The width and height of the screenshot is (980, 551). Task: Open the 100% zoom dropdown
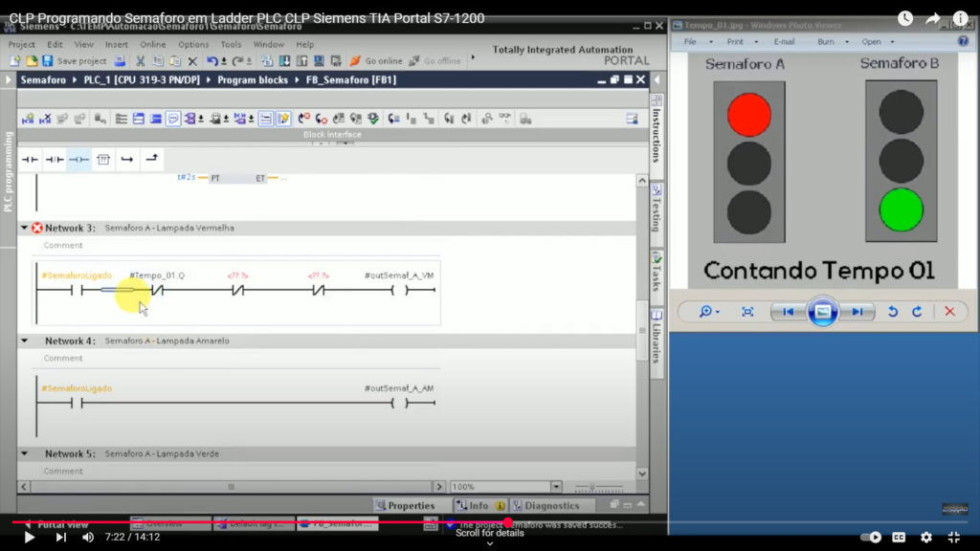556,487
